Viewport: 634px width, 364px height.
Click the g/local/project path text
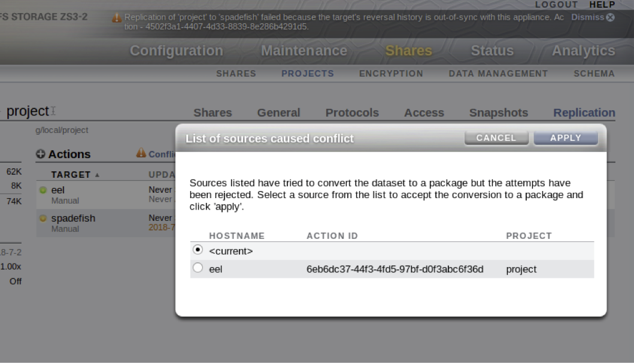(x=62, y=131)
